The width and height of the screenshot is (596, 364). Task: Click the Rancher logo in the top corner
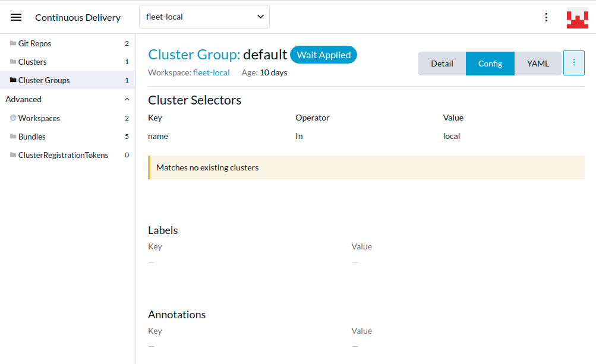pyautogui.click(x=576, y=17)
